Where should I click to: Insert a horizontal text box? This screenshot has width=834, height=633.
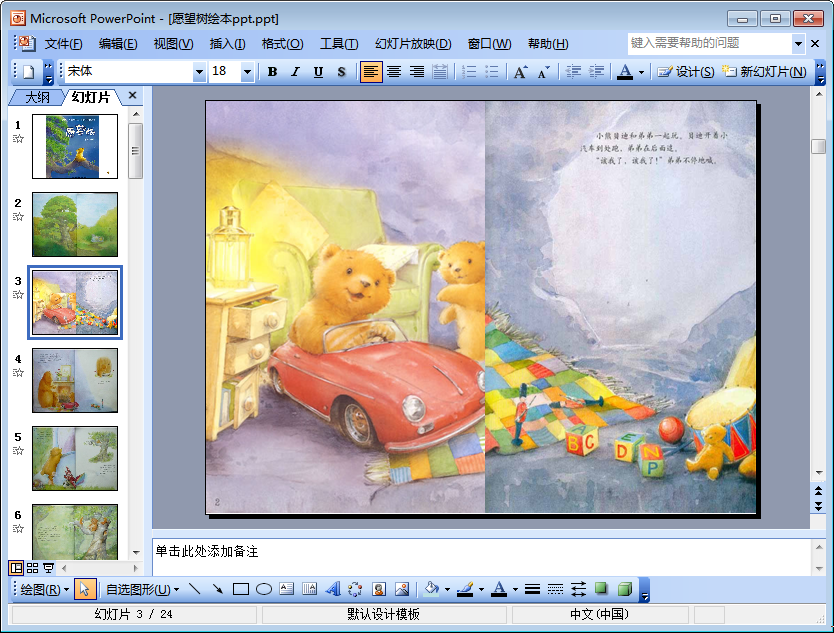point(287,589)
